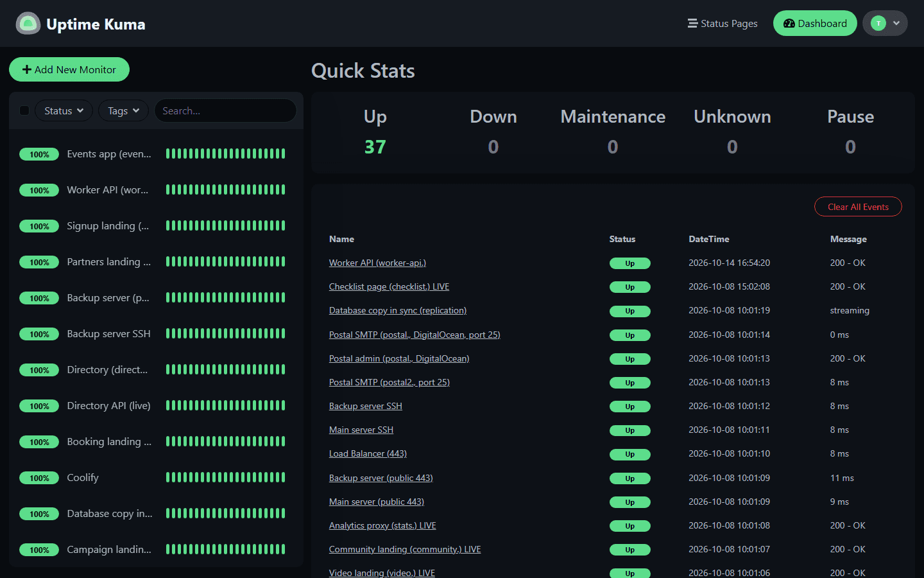Click the '11 ms' message value
This screenshot has width=924, height=578.
click(842, 478)
